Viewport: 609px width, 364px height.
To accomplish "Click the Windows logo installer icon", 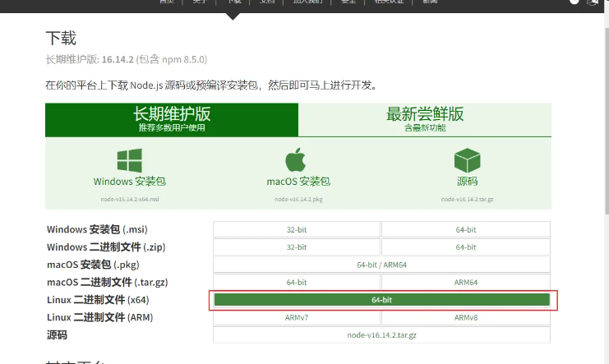I will [130, 160].
